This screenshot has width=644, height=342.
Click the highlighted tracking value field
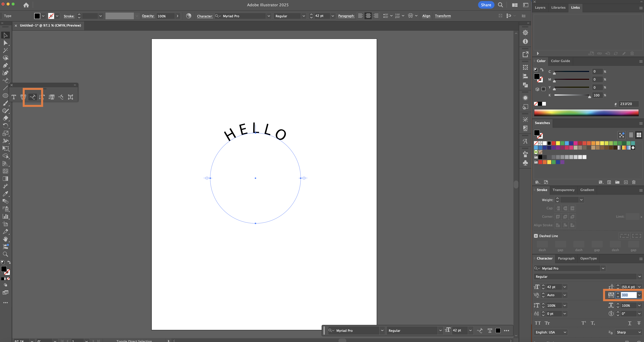(628, 295)
